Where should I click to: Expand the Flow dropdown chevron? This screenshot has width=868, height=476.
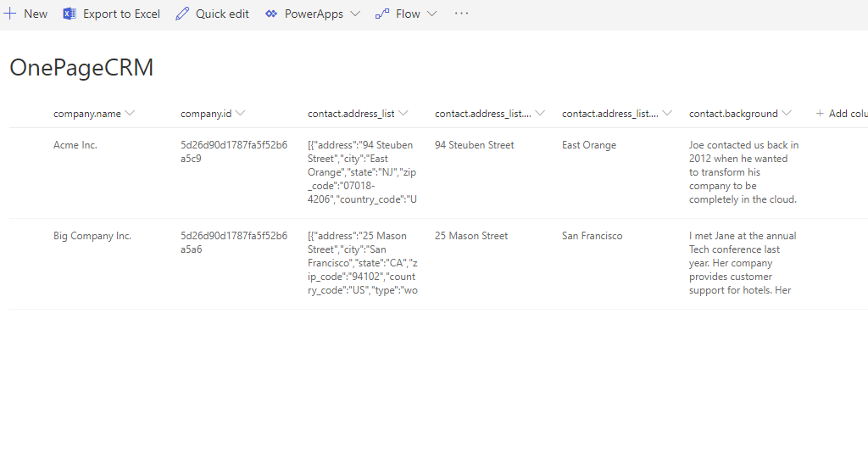[431, 14]
